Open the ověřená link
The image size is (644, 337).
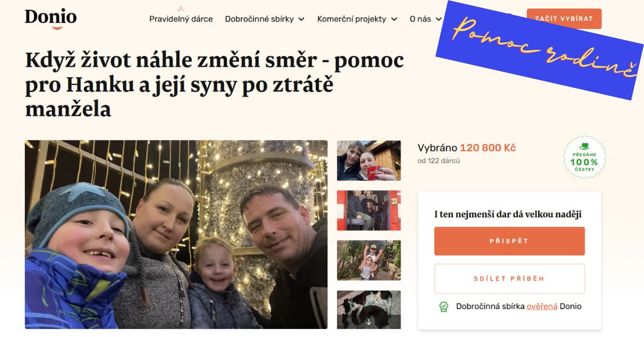click(x=542, y=306)
